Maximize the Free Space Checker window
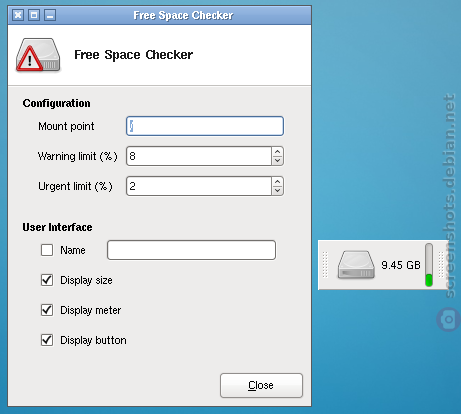Image resolution: width=461 pixels, height=414 pixels. [34, 15]
